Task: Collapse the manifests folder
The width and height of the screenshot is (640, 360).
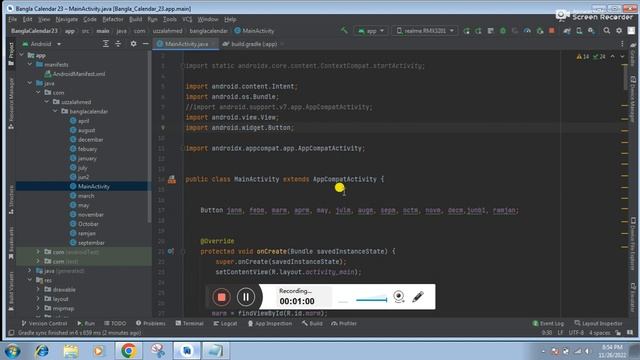Action: click(x=30, y=64)
